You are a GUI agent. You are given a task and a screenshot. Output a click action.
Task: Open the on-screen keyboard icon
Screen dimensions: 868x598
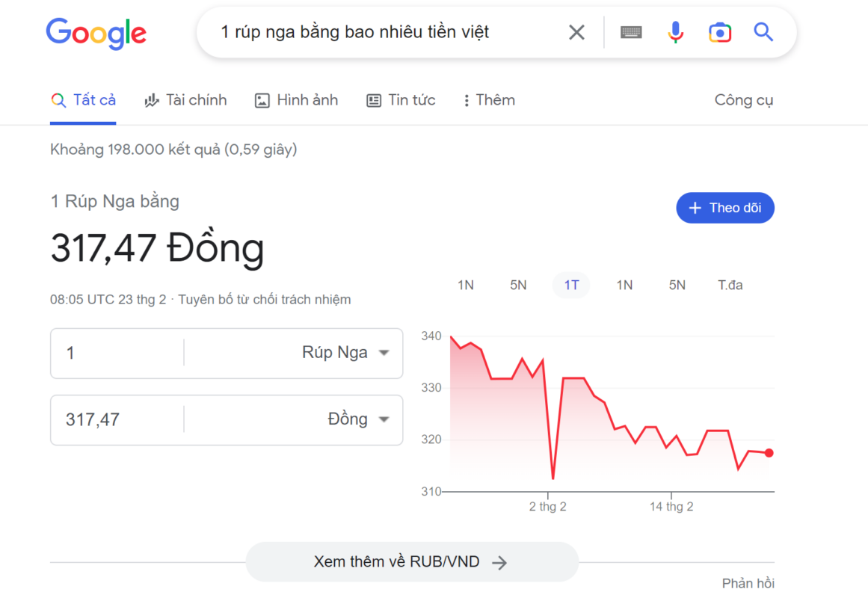(x=630, y=31)
